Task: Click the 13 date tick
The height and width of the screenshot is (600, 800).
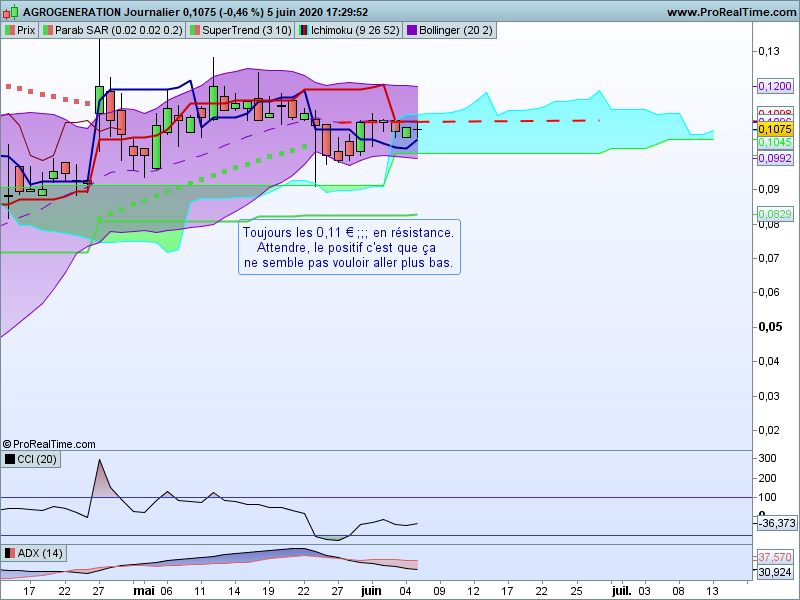Action: (x=713, y=591)
